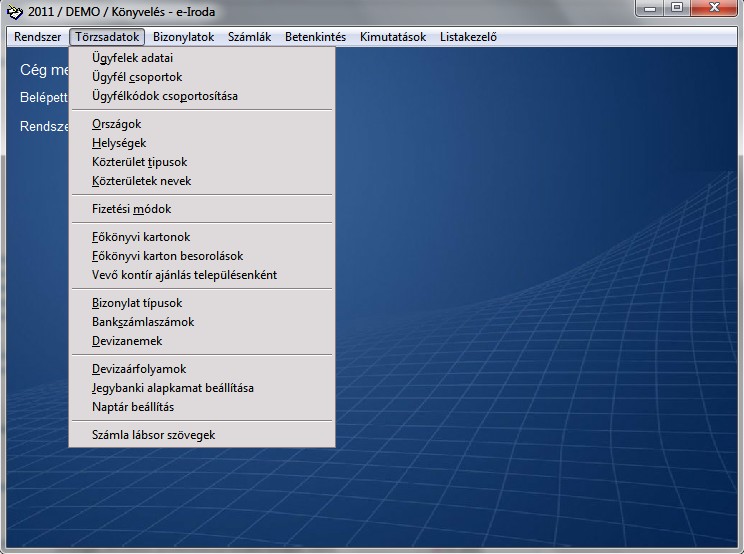Open the Bizonylatok menu
The image size is (744, 554).
click(x=183, y=37)
